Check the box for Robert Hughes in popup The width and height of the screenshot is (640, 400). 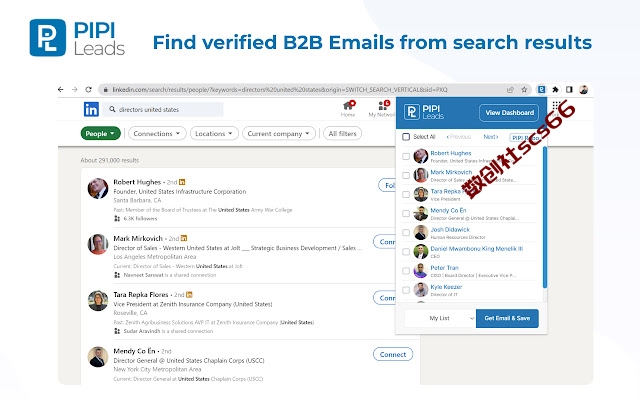406,156
